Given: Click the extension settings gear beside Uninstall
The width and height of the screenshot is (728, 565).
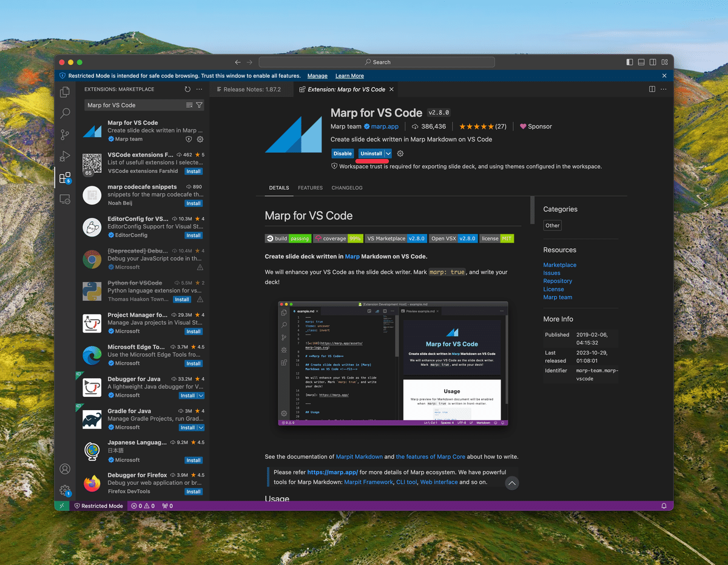Looking at the screenshot, I should 400,154.
